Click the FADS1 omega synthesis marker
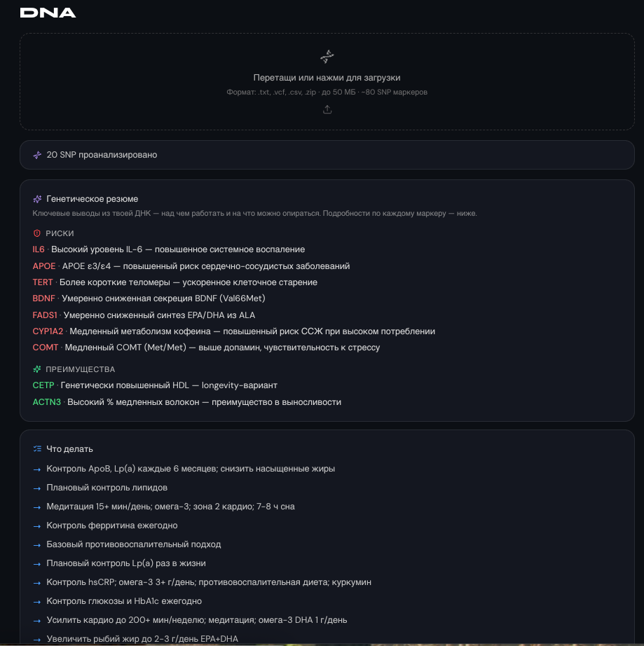The image size is (644, 646). [45, 315]
